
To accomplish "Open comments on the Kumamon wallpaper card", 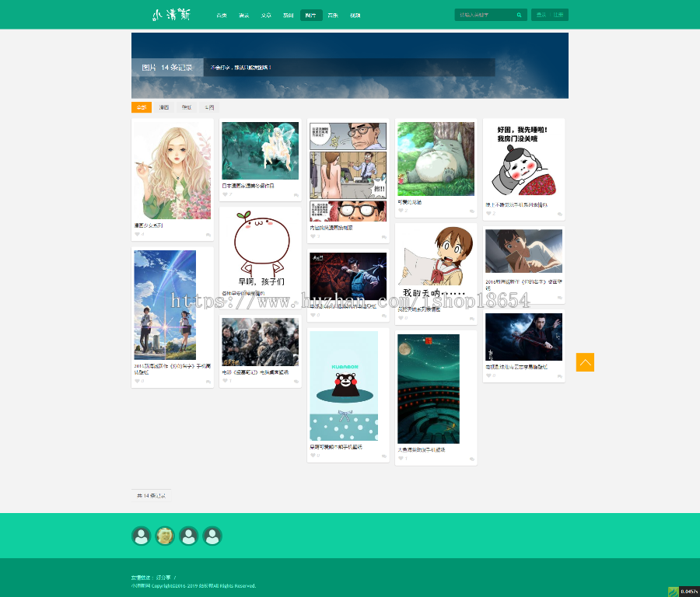I will coord(384,456).
